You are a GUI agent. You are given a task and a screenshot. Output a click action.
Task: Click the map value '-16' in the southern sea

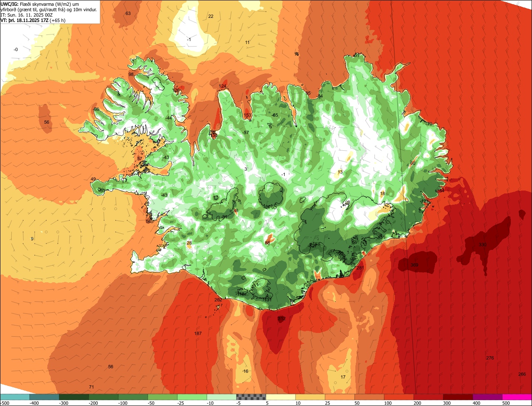[x=245, y=371]
